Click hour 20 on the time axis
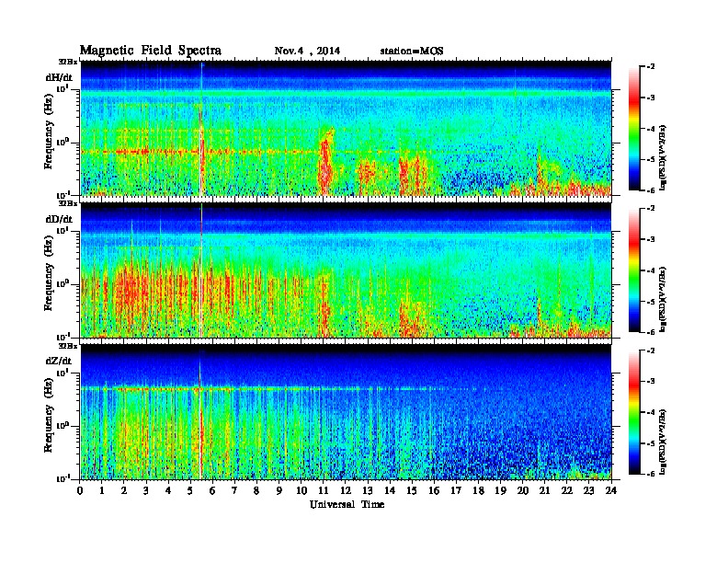 coord(523,490)
